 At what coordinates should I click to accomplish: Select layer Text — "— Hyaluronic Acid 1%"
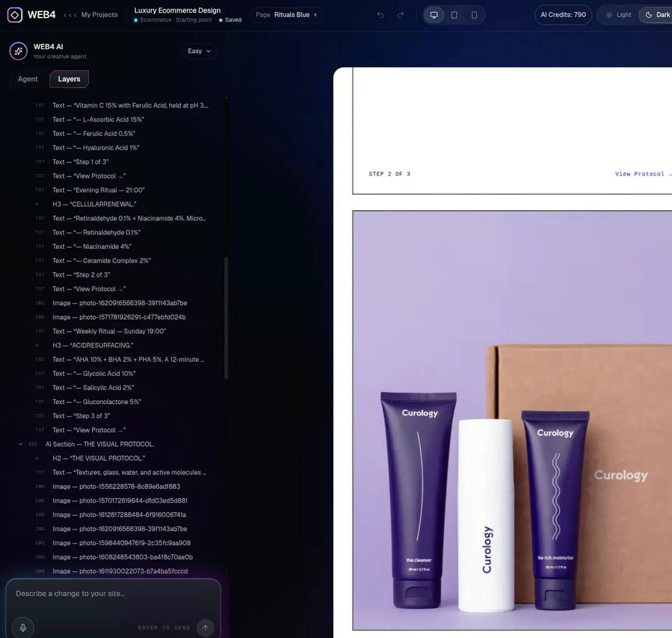click(96, 148)
